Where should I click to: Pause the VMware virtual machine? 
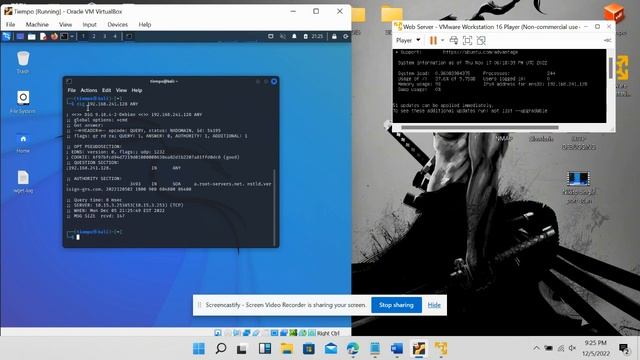coord(433,40)
